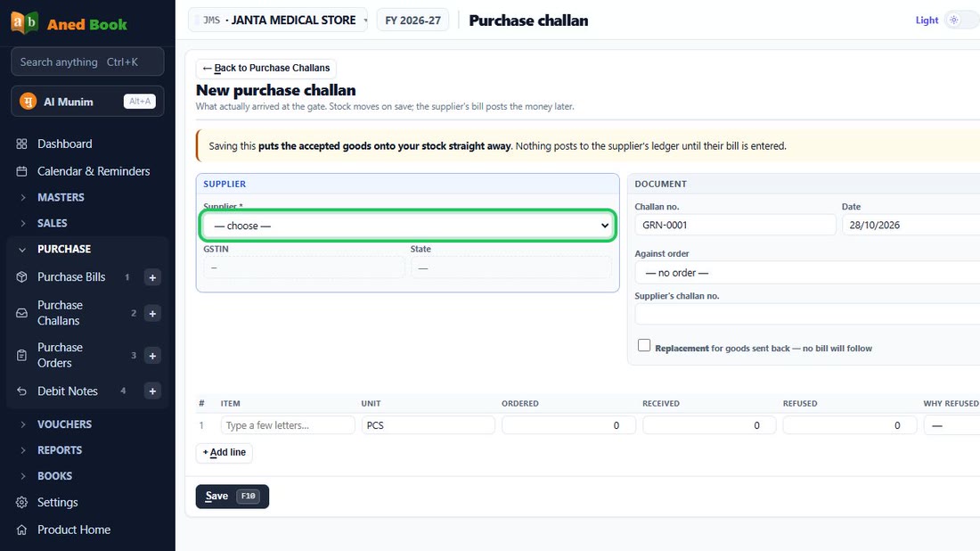Viewport: 980px width, 551px height.
Task: Click the Supplier's challan no. field
Action: 807,314
